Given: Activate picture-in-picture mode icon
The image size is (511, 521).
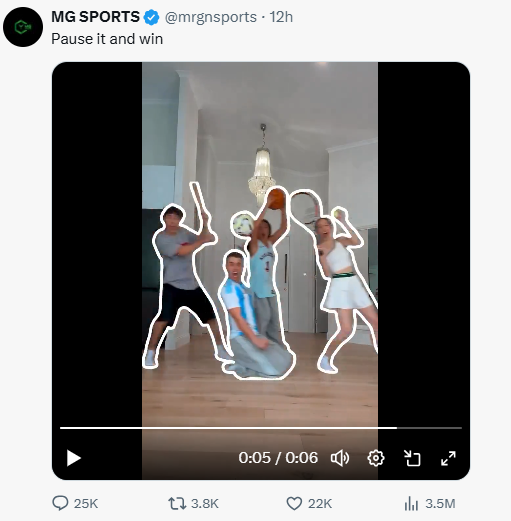Looking at the screenshot, I should pyautogui.click(x=412, y=458).
